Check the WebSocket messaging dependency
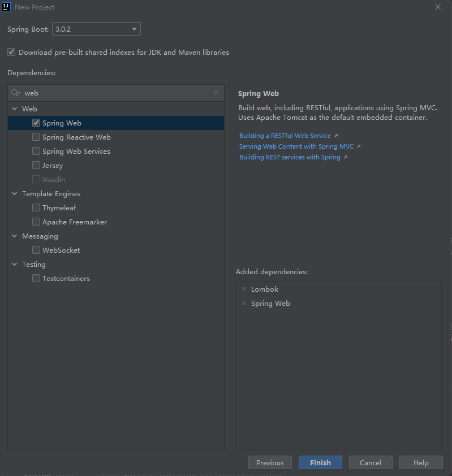This screenshot has width=452, height=476. pos(36,250)
